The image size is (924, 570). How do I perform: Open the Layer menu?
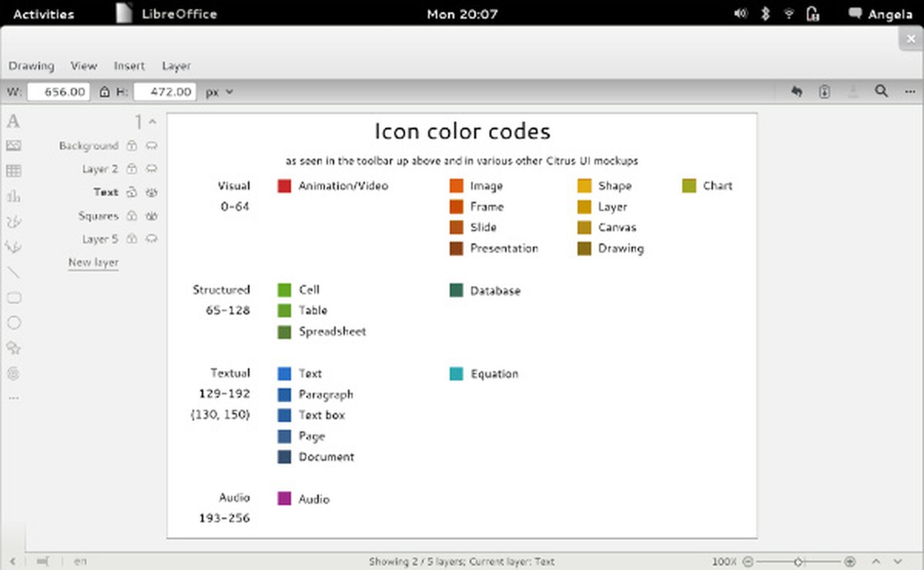176,65
